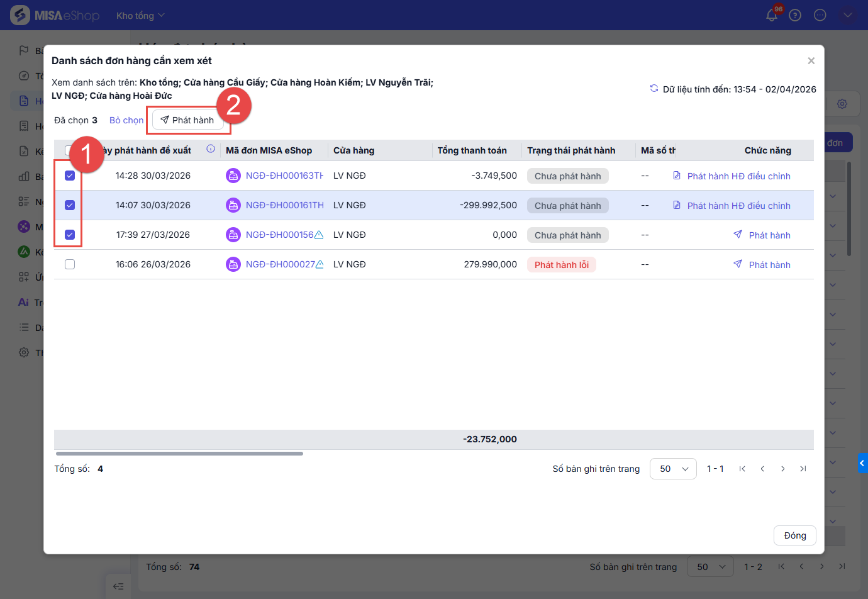
Task: Expand the Kho tổng store selector
Action: coord(140,16)
